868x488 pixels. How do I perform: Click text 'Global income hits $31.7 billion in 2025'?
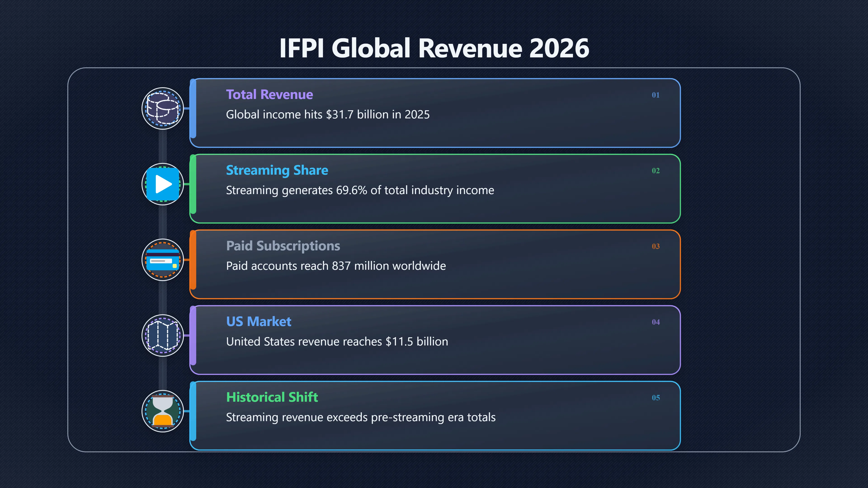point(328,115)
